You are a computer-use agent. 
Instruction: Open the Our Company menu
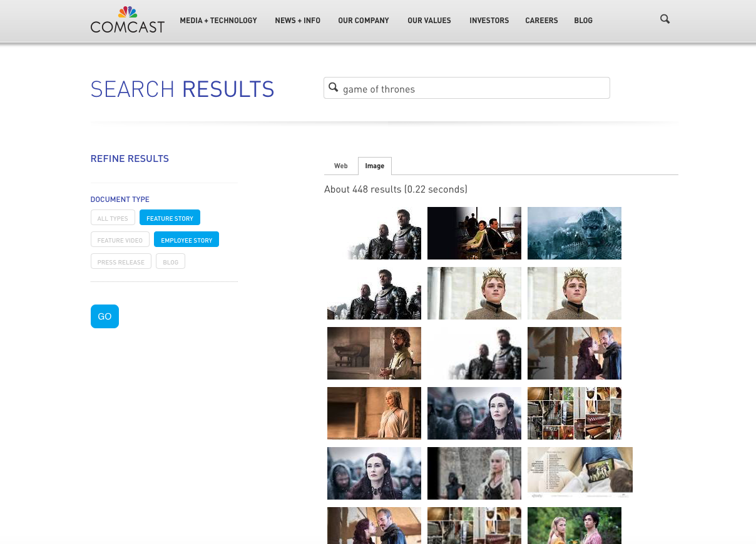click(364, 21)
